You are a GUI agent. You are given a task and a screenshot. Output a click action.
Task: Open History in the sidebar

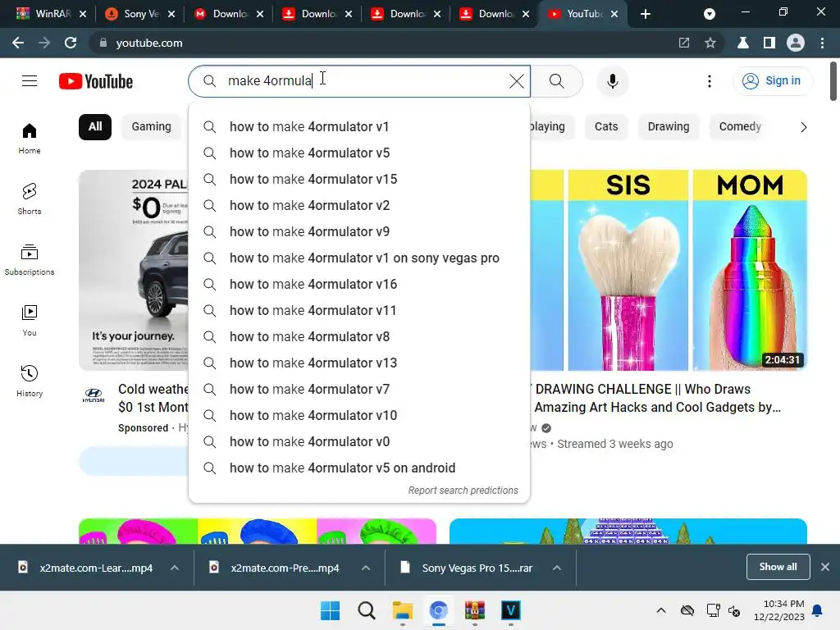click(30, 381)
